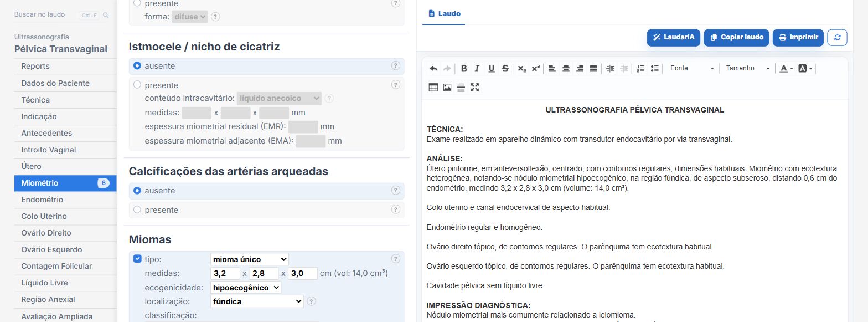The width and height of the screenshot is (868, 322).
Task: Open help for Istmocele presente option
Action: coord(395,85)
